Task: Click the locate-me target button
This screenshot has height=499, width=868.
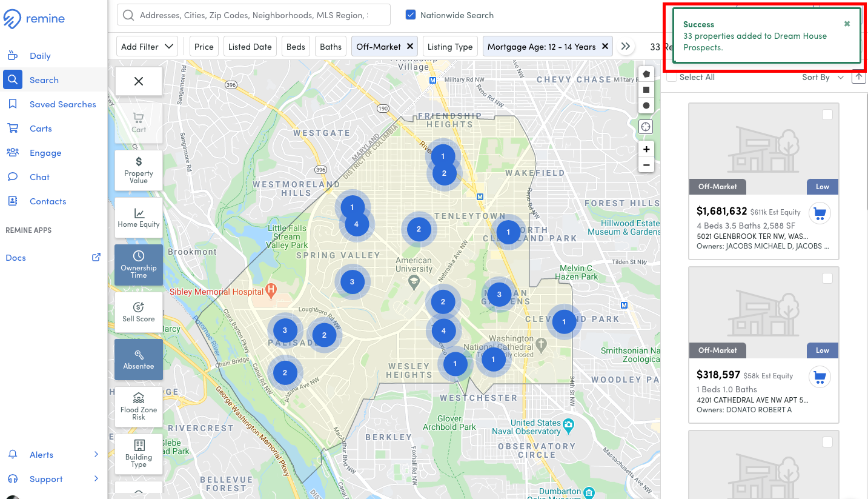Action: point(646,127)
